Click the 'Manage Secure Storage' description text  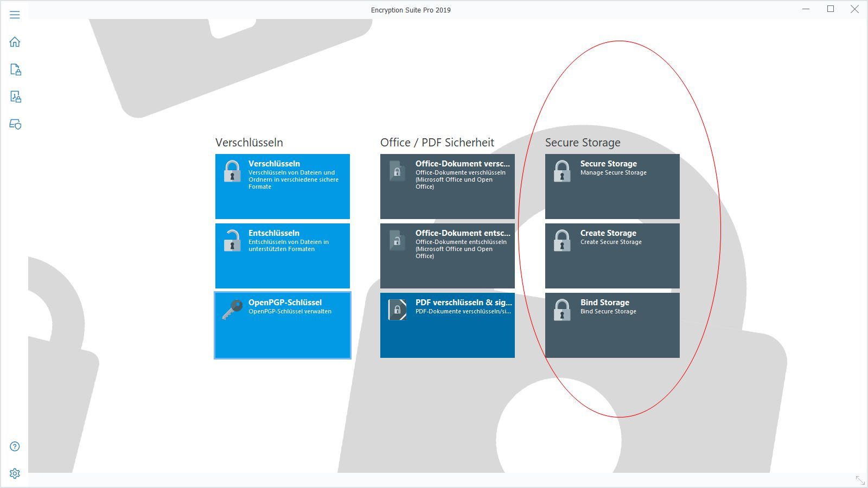(614, 172)
